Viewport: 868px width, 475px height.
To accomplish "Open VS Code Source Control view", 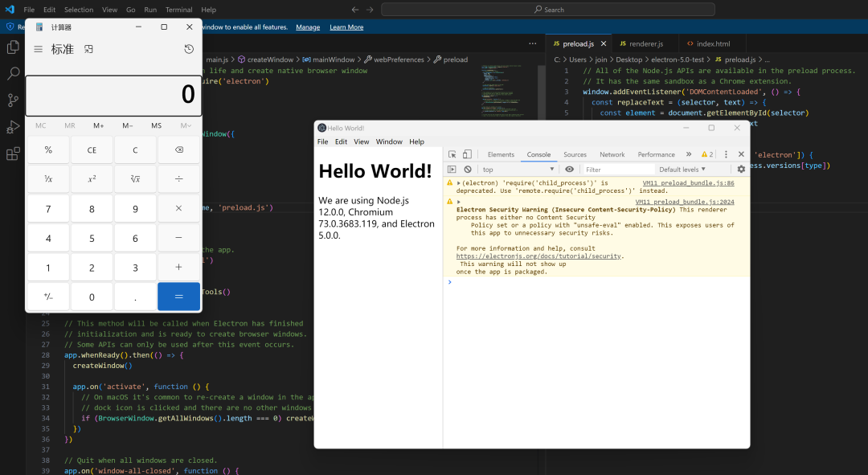I will click(x=13, y=100).
